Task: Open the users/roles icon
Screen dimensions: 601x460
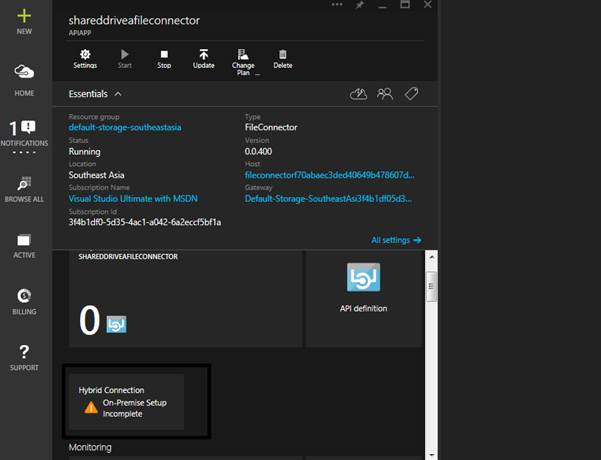Action: coord(385,94)
